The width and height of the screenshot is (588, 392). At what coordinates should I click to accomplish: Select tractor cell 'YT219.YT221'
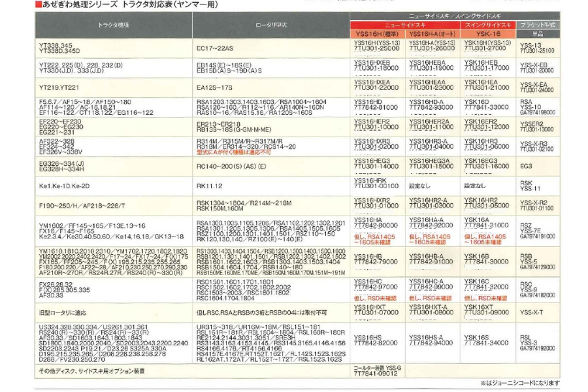pyautogui.click(x=59, y=88)
